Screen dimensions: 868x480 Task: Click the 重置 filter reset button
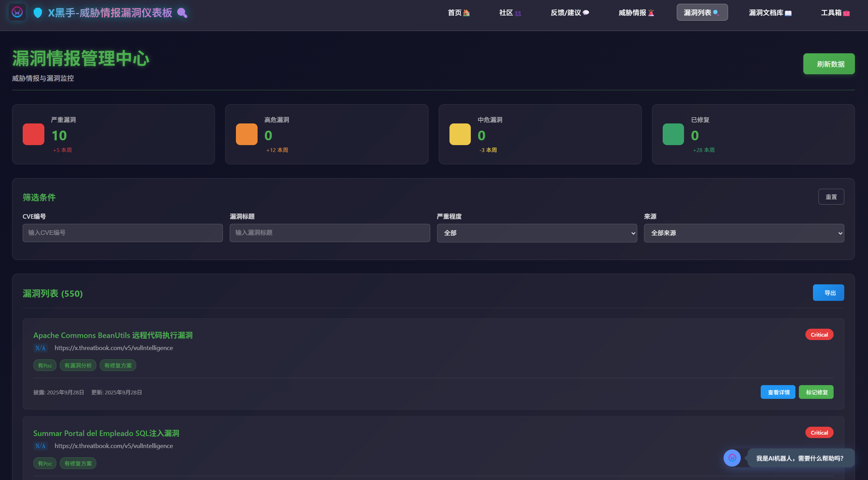(831, 197)
